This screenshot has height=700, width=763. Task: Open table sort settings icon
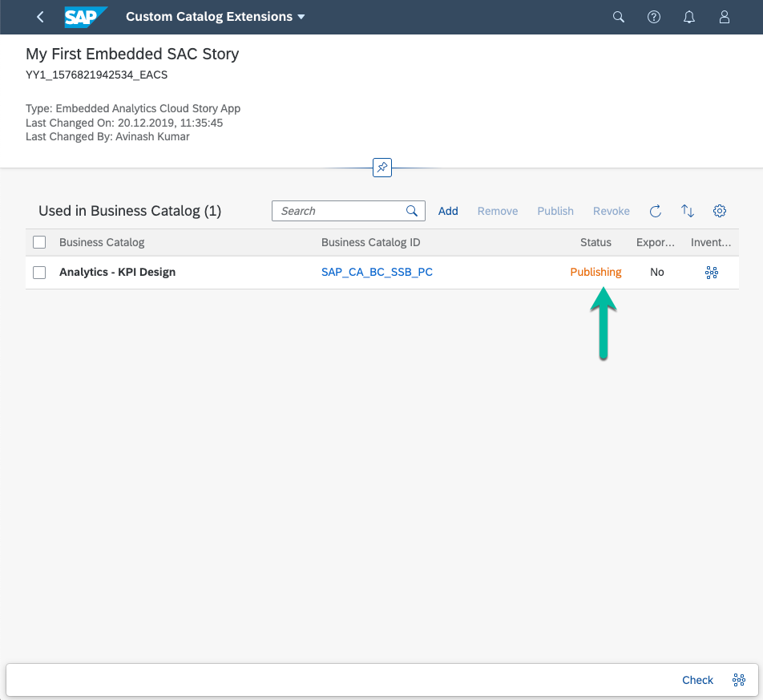click(688, 211)
